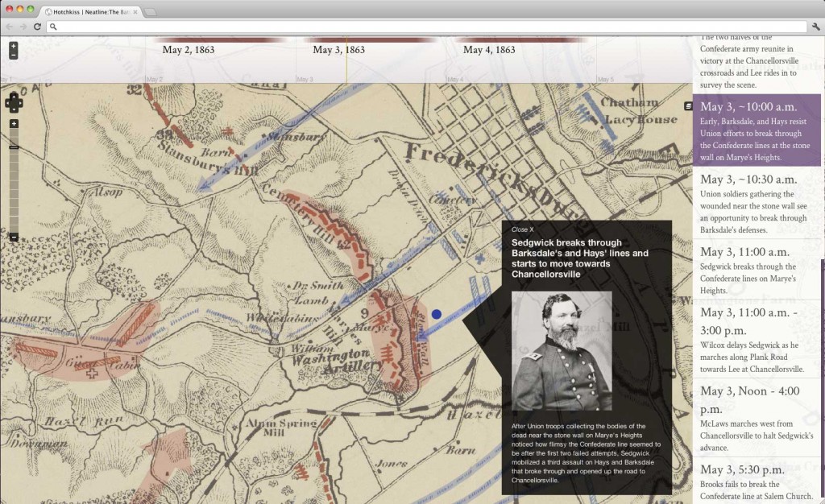The height and width of the screenshot is (504, 825).
Task: Focus the browser address bar
Action: point(427,27)
